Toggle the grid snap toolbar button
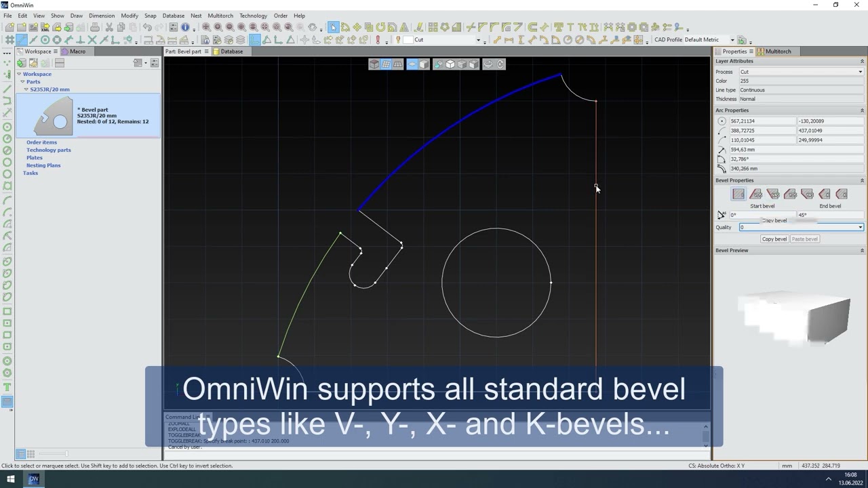The image size is (868, 488). 9,40
